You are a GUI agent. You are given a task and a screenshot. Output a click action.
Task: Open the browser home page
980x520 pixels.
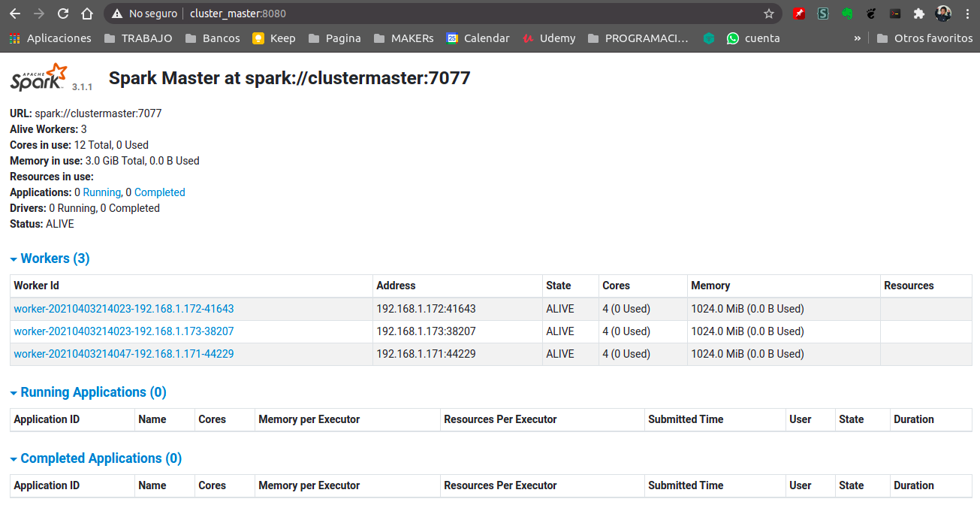point(87,14)
